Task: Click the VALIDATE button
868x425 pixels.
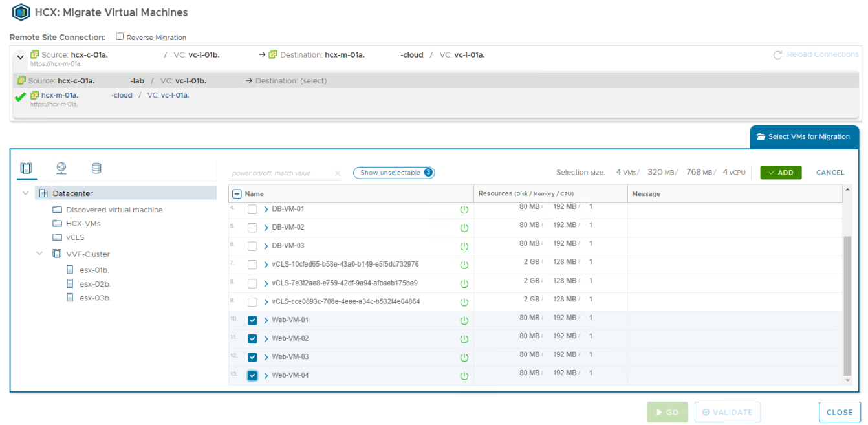Action: click(728, 412)
